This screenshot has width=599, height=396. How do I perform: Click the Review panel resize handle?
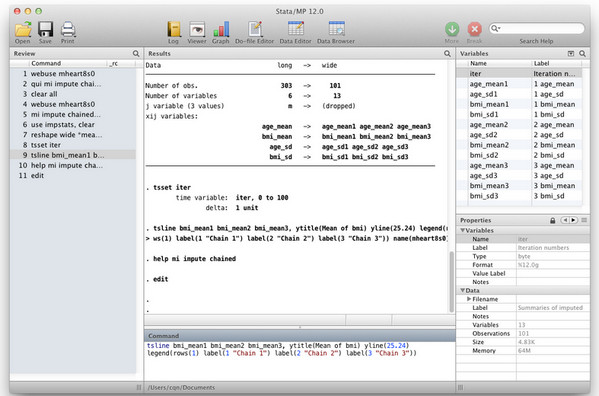[x=139, y=388]
